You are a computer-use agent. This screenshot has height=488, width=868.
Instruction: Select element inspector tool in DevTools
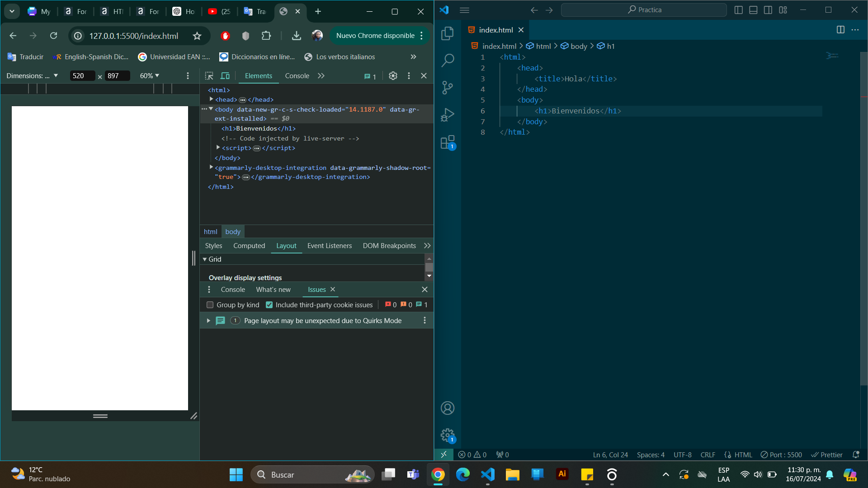[x=209, y=76]
